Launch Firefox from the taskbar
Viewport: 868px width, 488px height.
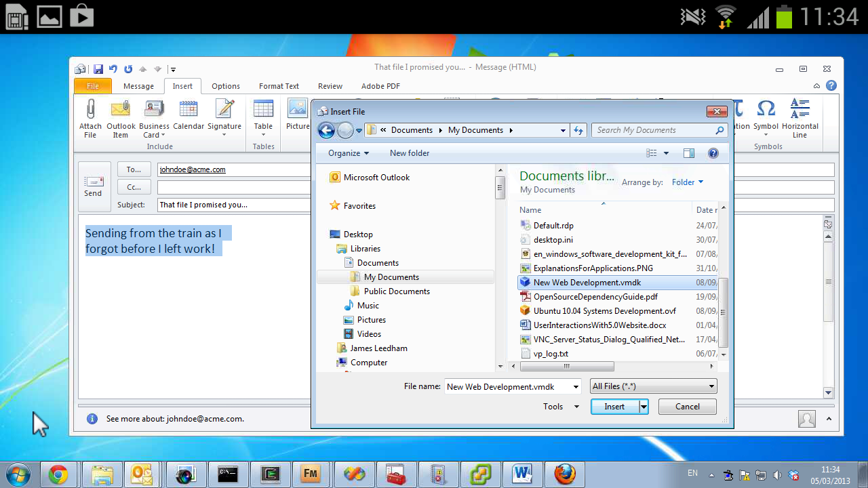point(564,474)
